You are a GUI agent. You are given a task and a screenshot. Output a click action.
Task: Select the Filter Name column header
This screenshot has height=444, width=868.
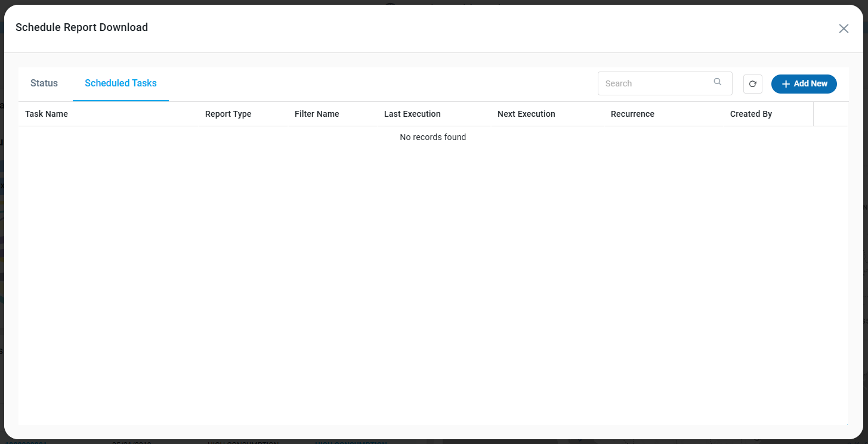coord(317,114)
